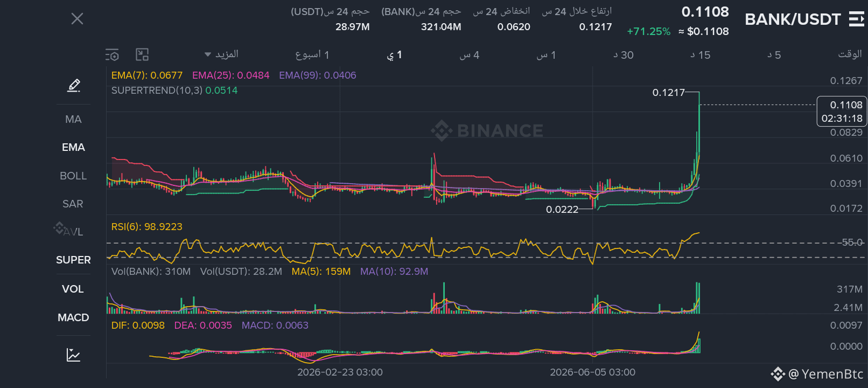Open chart settings icon beside the timeframes
868x388 pixels.
pyautogui.click(x=112, y=54)
